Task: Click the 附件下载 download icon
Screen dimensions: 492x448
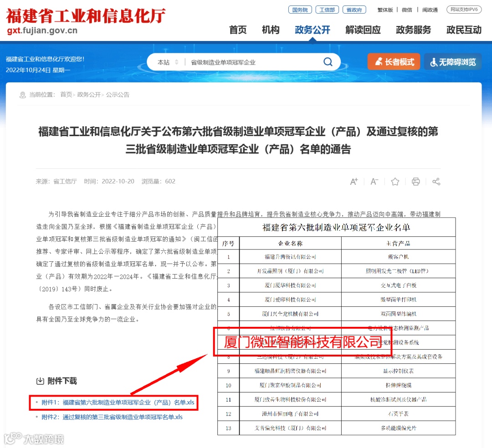Action: click(x=40, y=381)
